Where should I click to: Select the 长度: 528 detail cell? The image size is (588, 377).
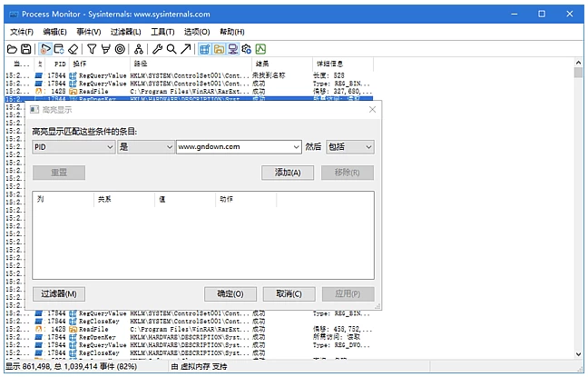[x=328, y=75]
